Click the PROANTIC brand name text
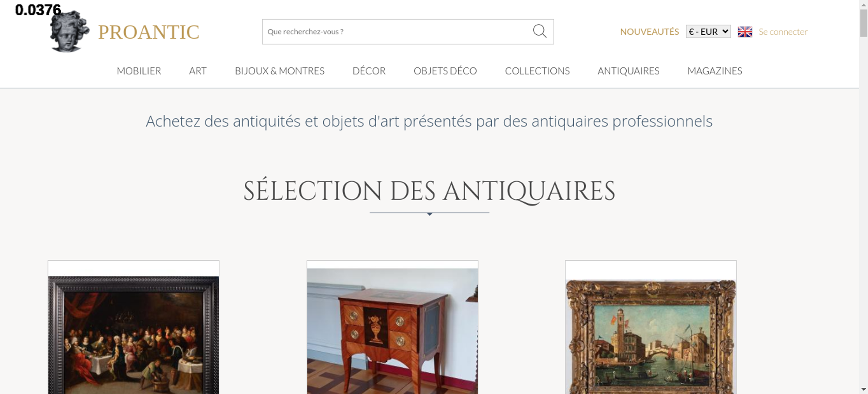Image resolution: width=868 pixels, height=394 pixels. point(148,32)
